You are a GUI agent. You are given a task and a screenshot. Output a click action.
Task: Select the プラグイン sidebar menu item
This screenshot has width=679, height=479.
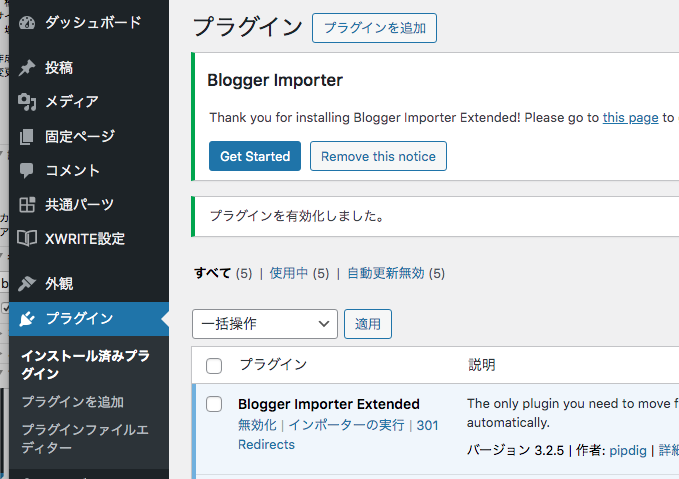coord(89,319)
